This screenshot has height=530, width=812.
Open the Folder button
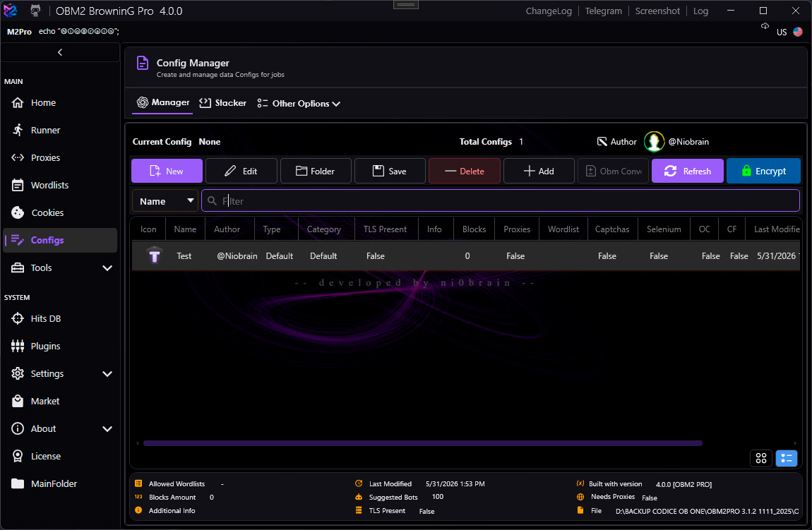(316, 171)
